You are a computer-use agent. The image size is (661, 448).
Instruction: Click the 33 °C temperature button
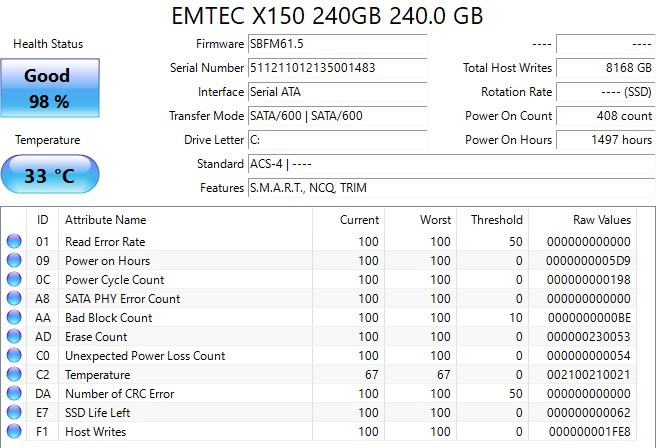(x=50, y=174)
